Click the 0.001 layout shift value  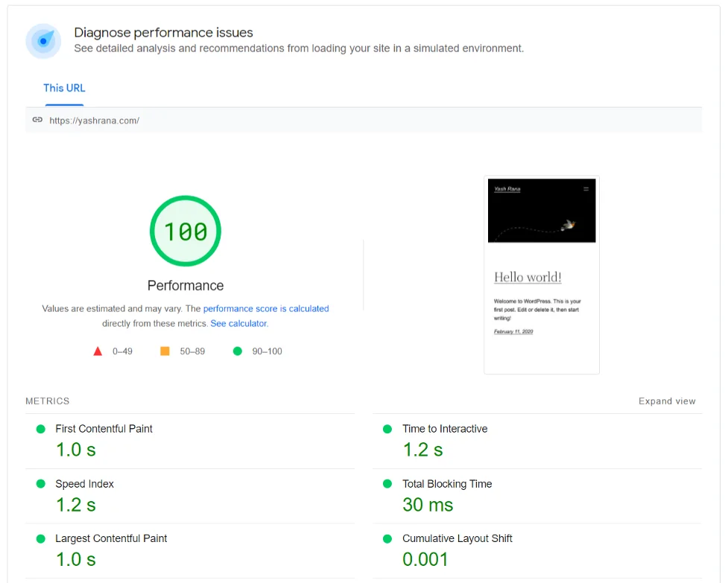pos(425,559)
